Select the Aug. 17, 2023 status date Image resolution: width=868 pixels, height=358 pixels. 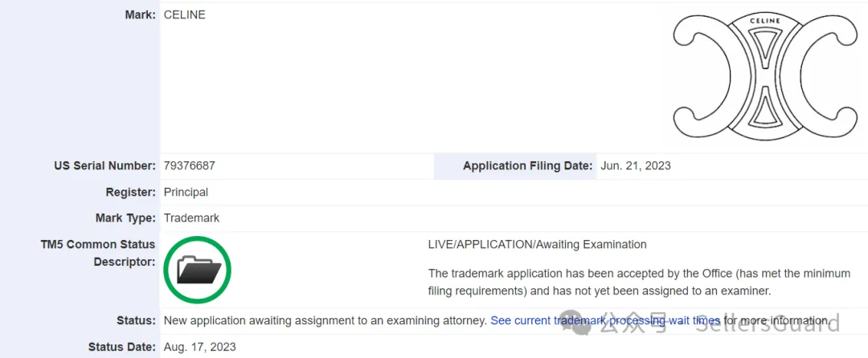[x=199, y=347]
